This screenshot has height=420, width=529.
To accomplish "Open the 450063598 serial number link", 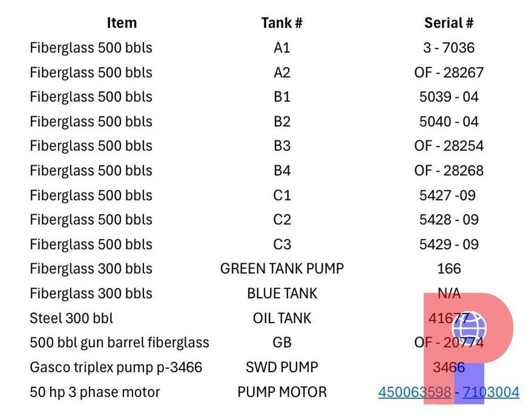I will click(x=414, y=392).
